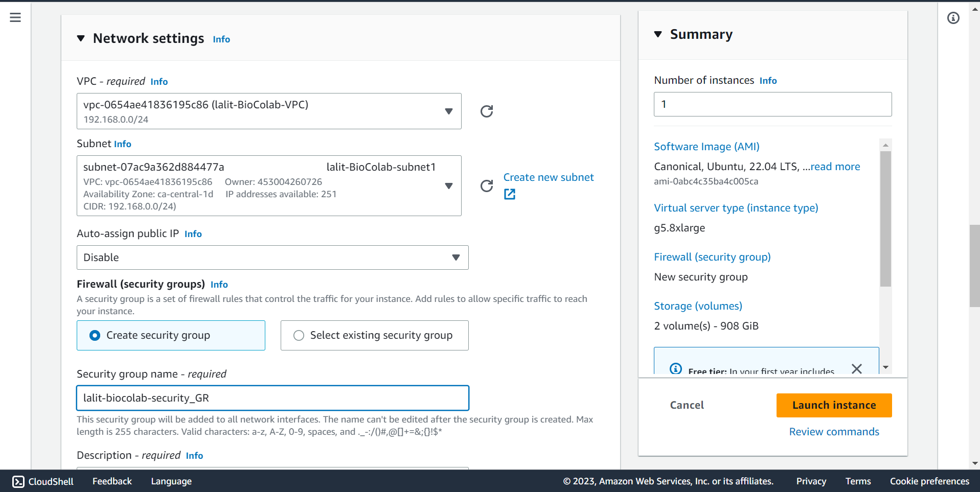Click read more on AMI description
Screen dimensions: 980x492
[835, 167]
